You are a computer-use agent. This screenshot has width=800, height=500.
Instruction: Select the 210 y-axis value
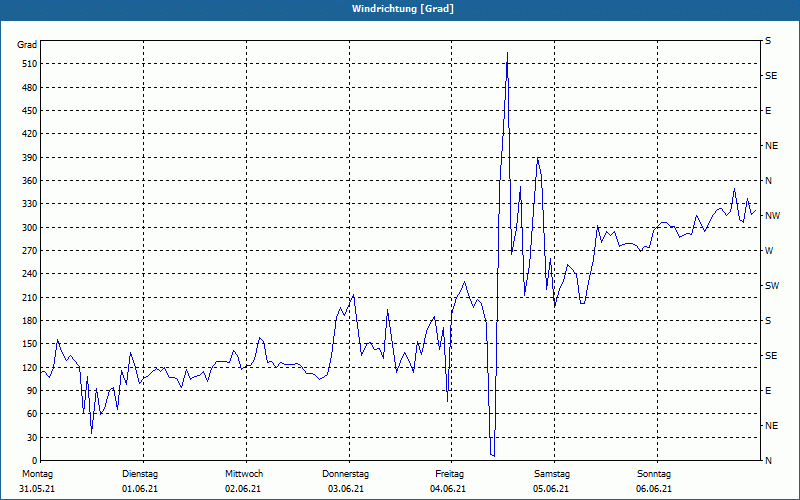tap(29, 297)
